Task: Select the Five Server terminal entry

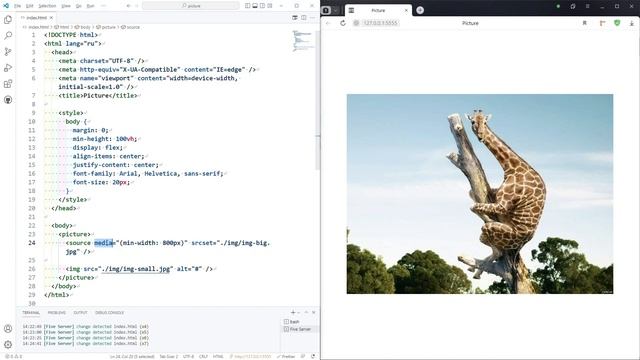Action: [300, 329]
